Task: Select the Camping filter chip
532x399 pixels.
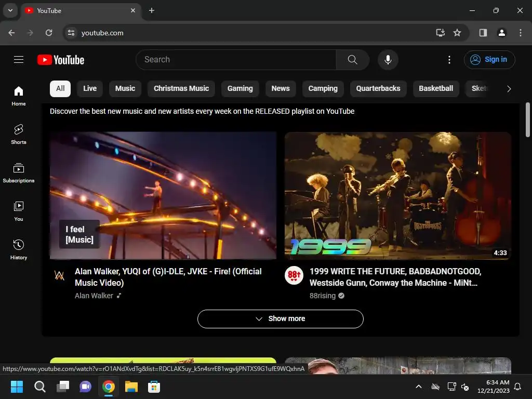Action: pyautogui.click(x=323, y=88)
